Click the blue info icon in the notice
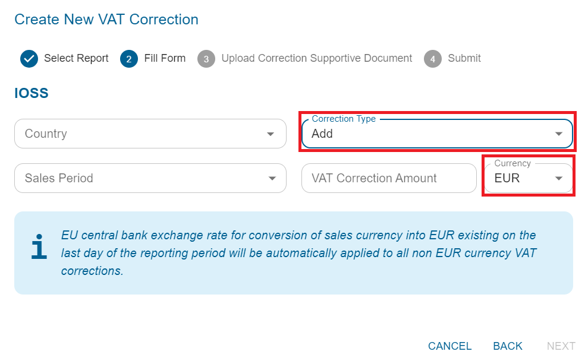Image resolution: width=588 pixels, height=364 pixels. tap(39, 247)
